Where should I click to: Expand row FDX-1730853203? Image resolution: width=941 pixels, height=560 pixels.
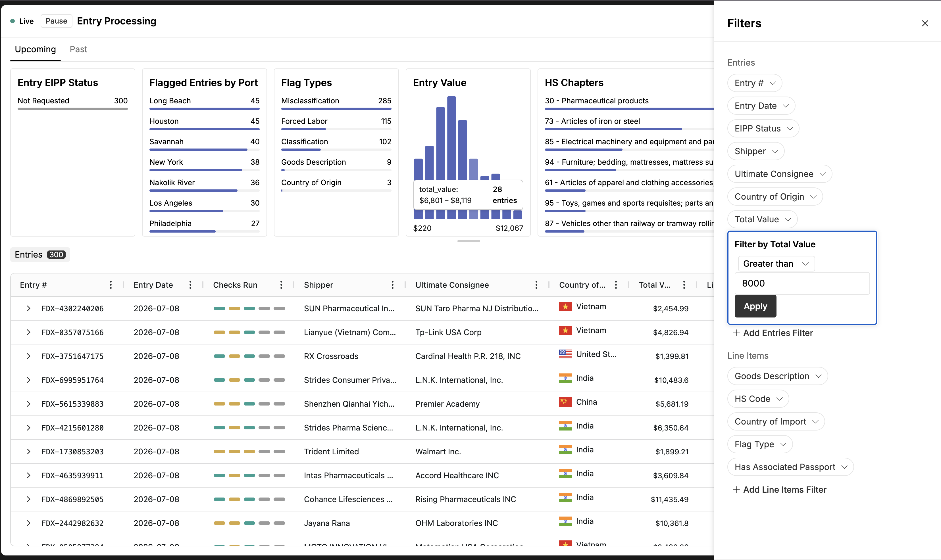[28, 451]
